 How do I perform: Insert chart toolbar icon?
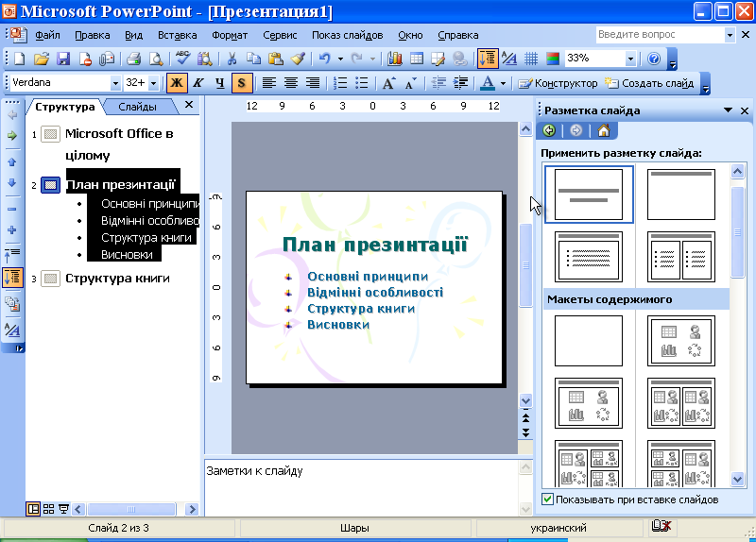click(395, 59)
